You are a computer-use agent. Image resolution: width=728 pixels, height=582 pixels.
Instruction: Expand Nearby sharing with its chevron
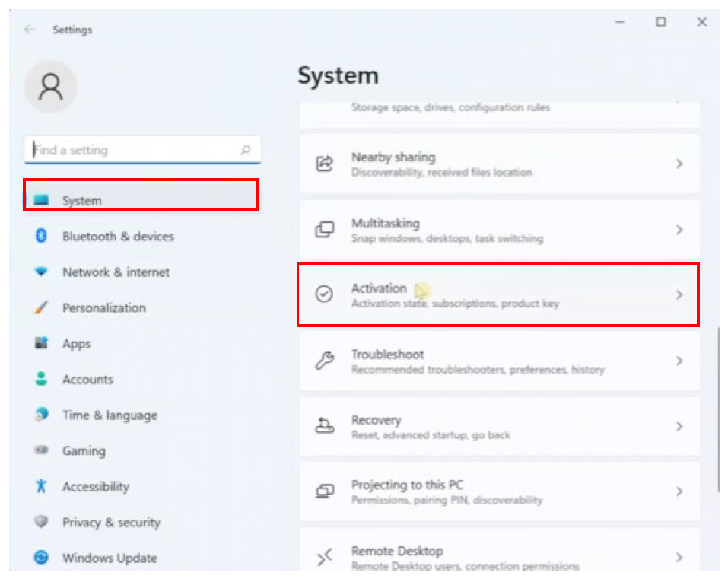click(679, 164)
